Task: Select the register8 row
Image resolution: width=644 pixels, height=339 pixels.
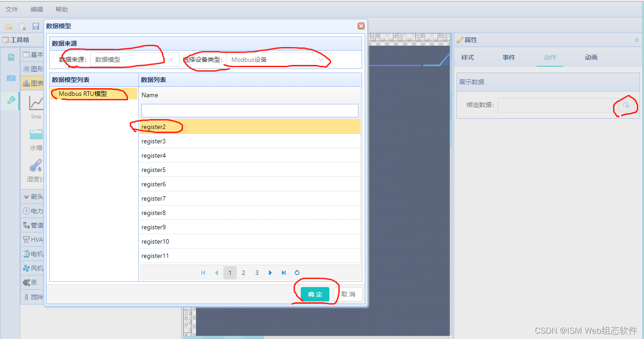Action: coord(250,213)
